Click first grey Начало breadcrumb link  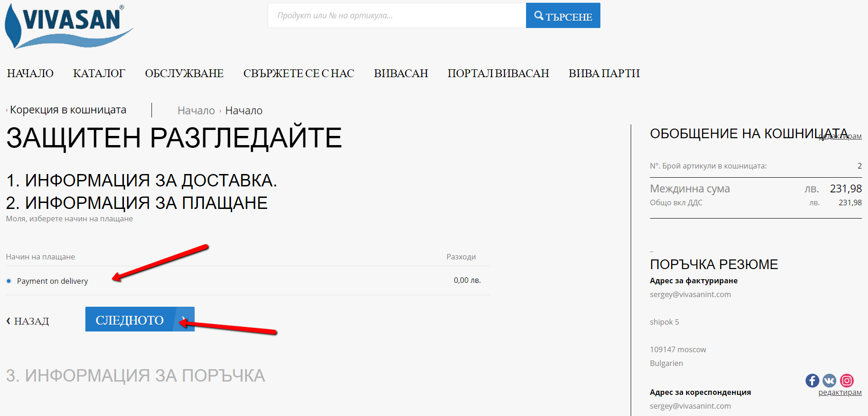[x=196, y=111]
